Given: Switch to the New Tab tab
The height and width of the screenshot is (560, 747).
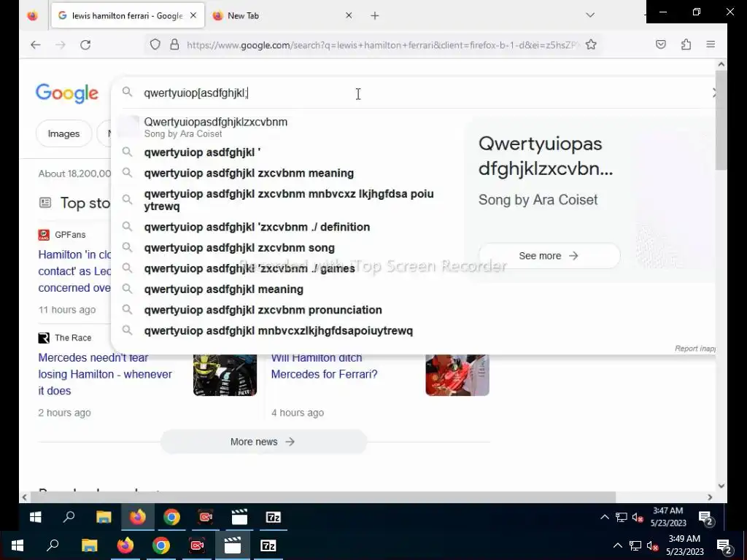Looking at the screenshot, I should 284,16.
